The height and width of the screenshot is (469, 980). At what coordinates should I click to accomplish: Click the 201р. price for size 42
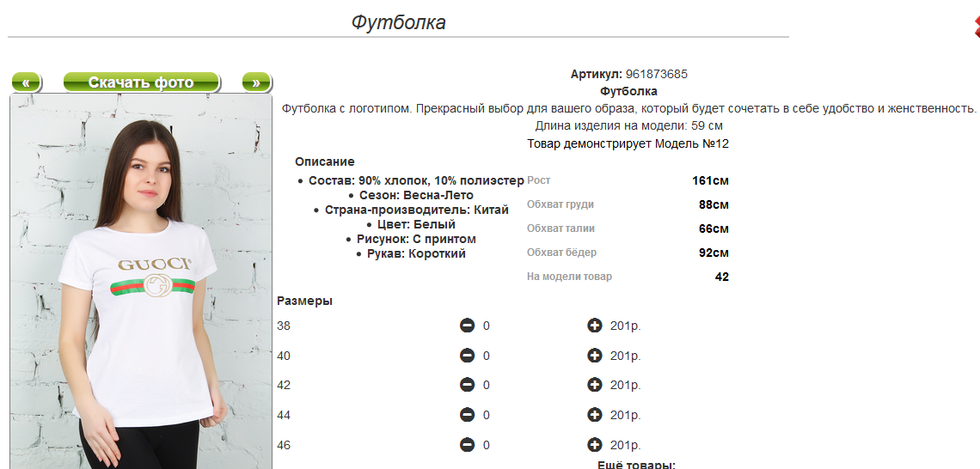tap(626, 386)
